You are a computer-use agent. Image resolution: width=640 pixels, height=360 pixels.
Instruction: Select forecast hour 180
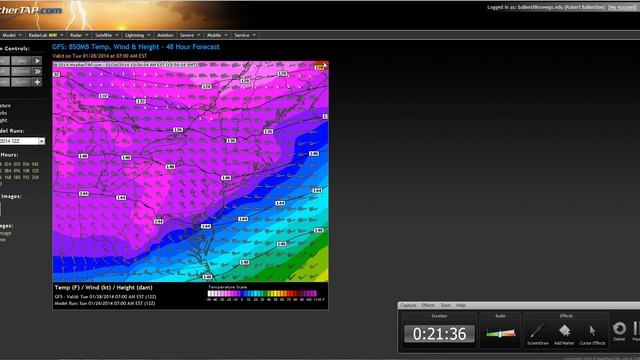pyautogui.click(x=17, y=178)
